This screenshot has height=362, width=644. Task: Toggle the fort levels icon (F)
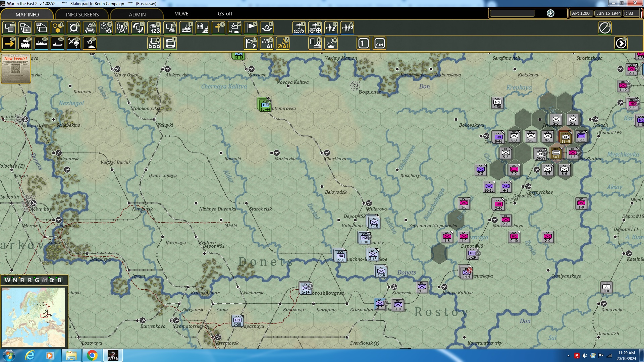click(73, 28)
